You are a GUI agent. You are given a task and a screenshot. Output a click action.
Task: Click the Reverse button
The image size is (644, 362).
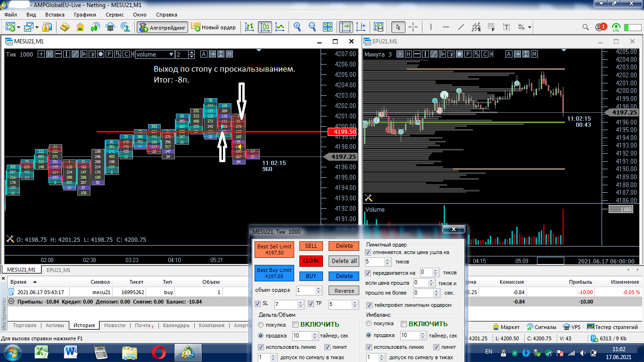(x=344, y=291)
